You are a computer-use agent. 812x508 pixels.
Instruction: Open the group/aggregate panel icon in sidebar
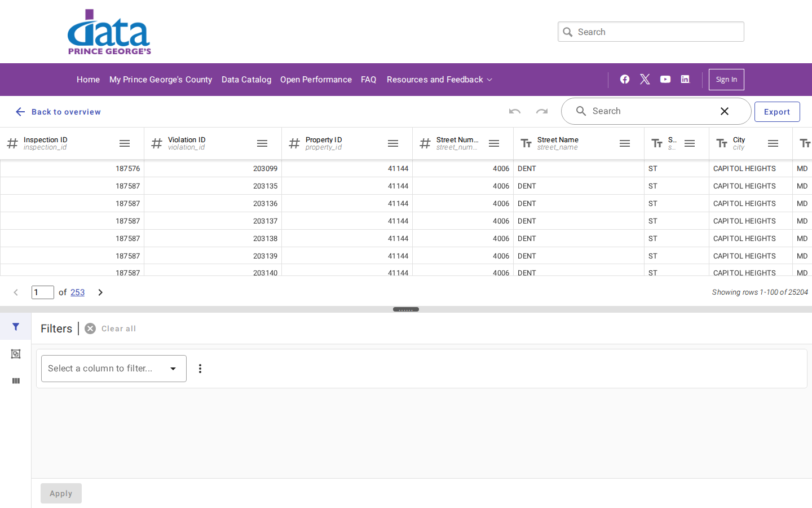(16, 354)
